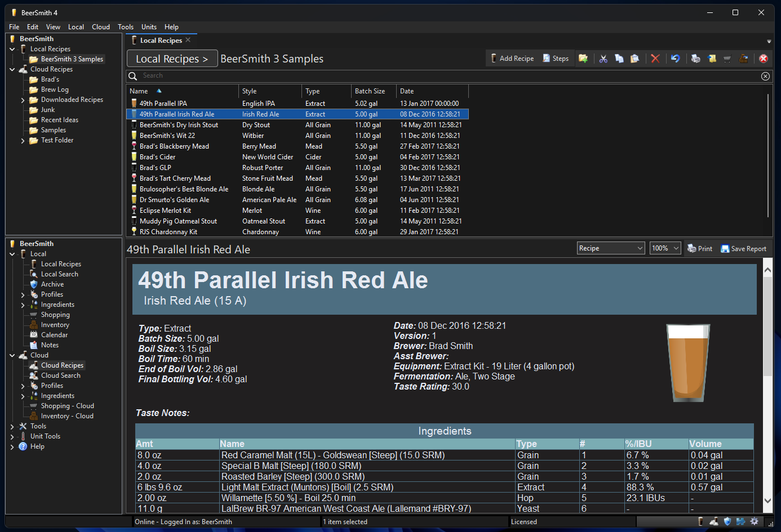Click the scissors cut icon

coord(603,59)
